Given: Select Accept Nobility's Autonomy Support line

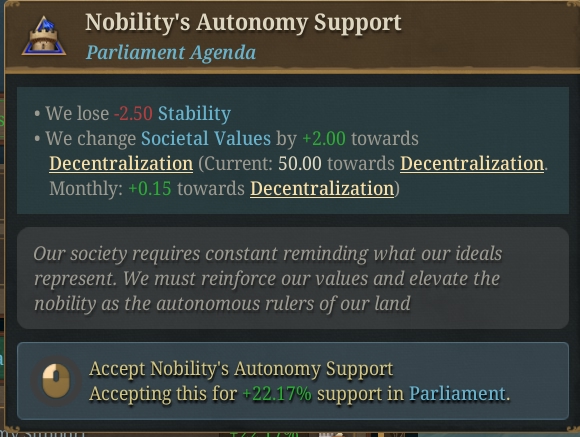Looking at the screenshot, I should click(x=241, y=369).
